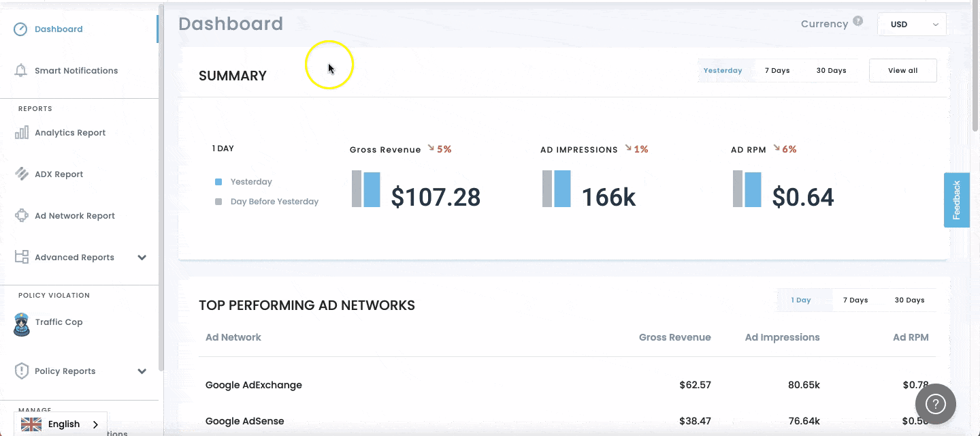The image size is (980, 436).
Task: Open the Analytics Report bar chart icon
Action: [x=21, y=133]
